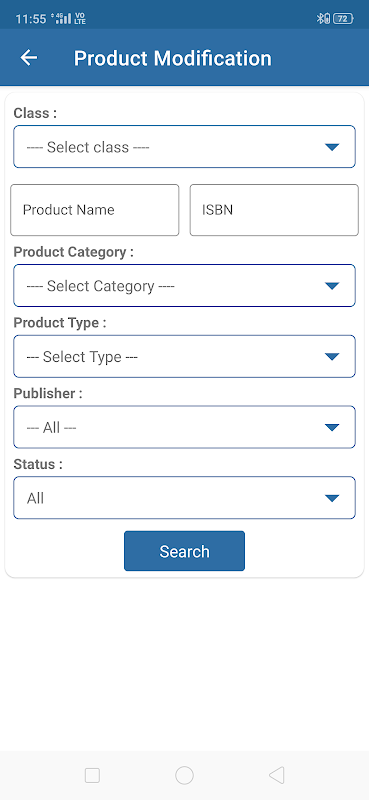Open the Select Type dropdown
Image resolution: width=369 pixels, height=800 pixels.
(x=184, y=357)
